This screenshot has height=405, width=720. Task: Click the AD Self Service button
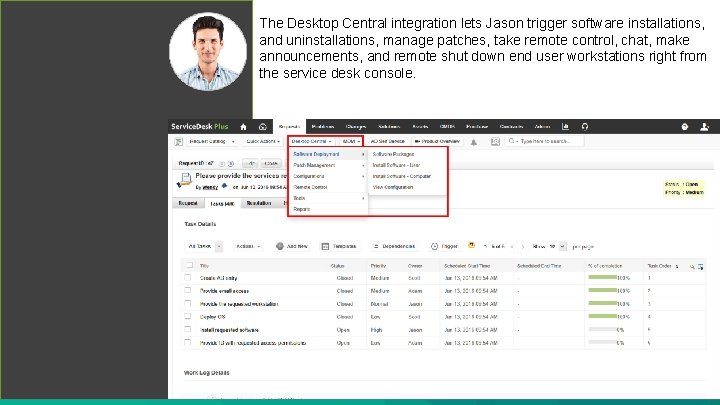(388, 141)
